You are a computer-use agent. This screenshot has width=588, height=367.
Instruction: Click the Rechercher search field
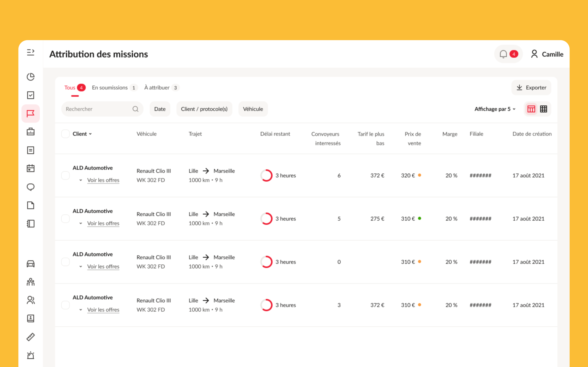(x=97, y=109)
